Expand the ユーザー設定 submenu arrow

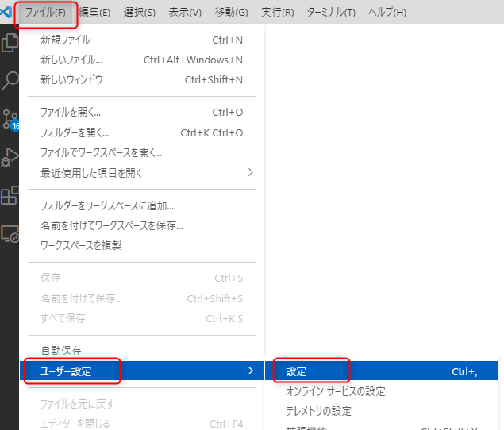point(250,370)
